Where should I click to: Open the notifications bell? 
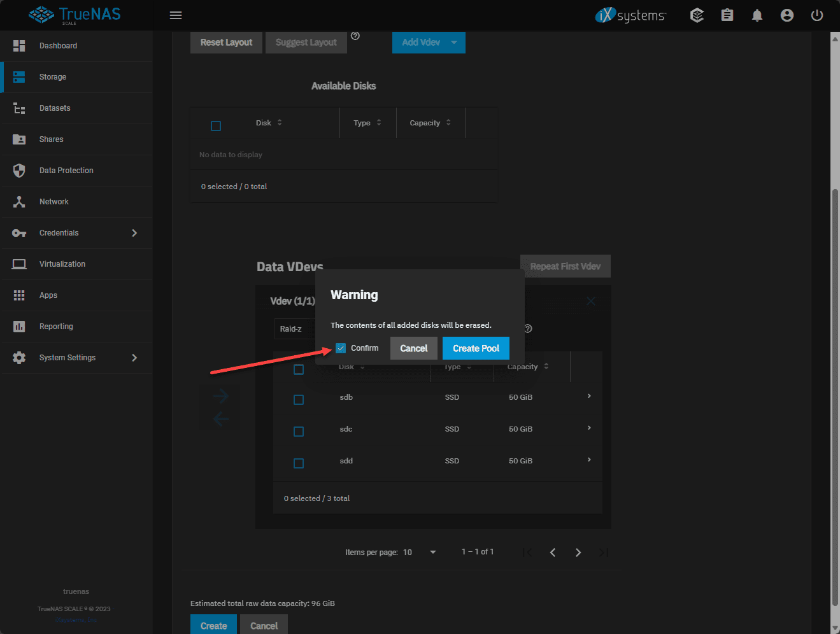757,15
